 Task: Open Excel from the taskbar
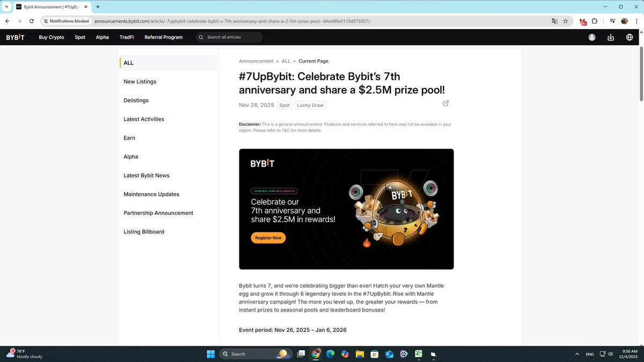(x=418, y=354)
